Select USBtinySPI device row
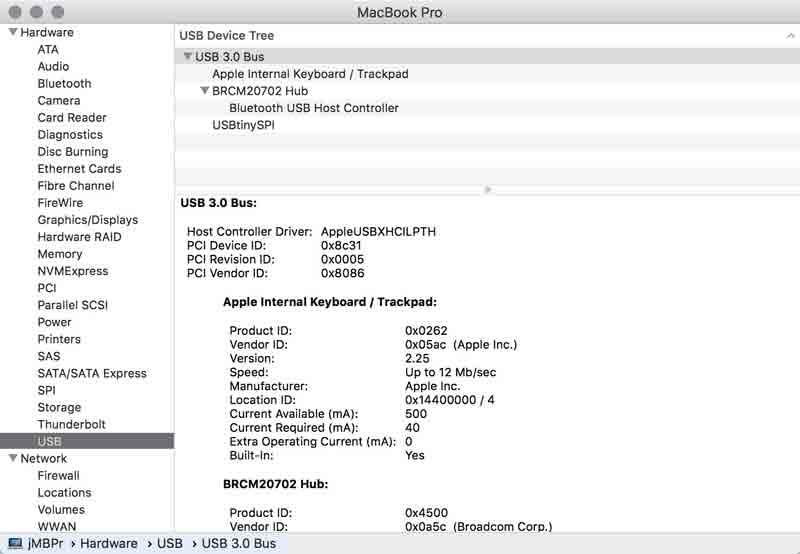800x554 pixels. [x=487, y=125]
